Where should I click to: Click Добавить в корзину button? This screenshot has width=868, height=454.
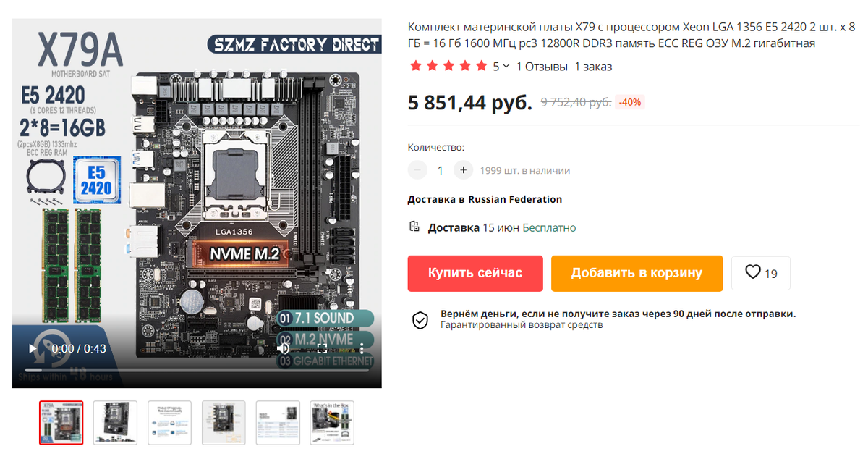[637, 273]
